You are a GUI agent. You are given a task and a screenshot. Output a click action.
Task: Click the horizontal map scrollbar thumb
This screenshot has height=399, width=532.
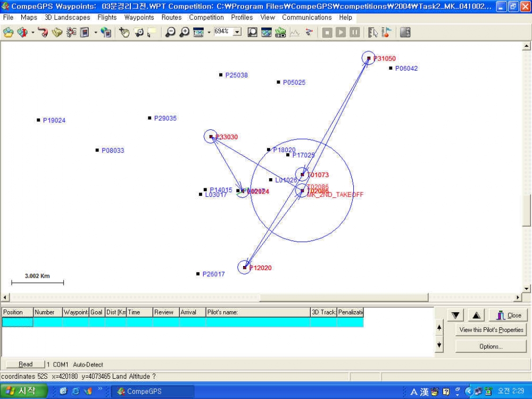pos(344,297)
